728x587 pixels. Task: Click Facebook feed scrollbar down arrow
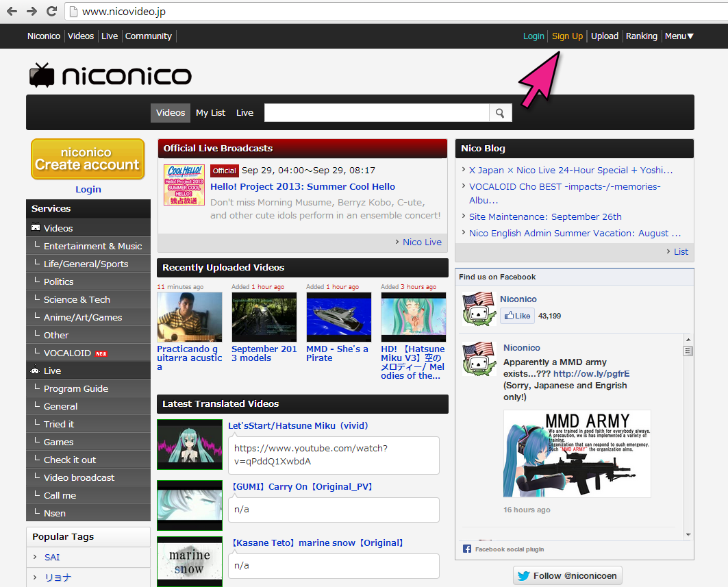[x=688, y=535]
